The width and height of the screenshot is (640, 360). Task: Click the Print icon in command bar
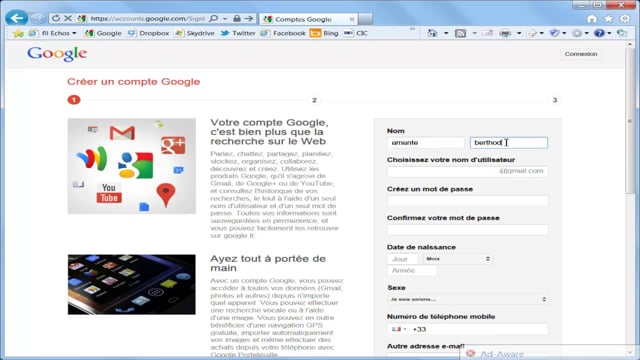pos(505,33)
